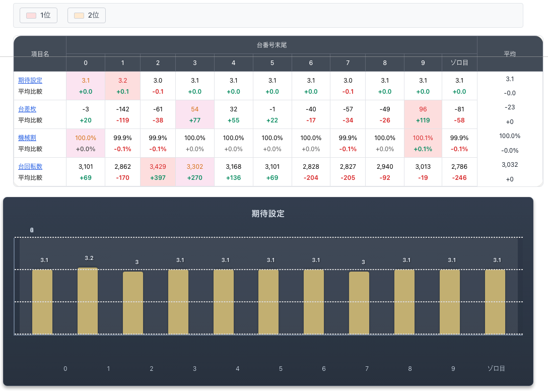The width and height of the screenshot is (548, 392).
Task: Open the 期待設定 link
Action: pos(30,80)
